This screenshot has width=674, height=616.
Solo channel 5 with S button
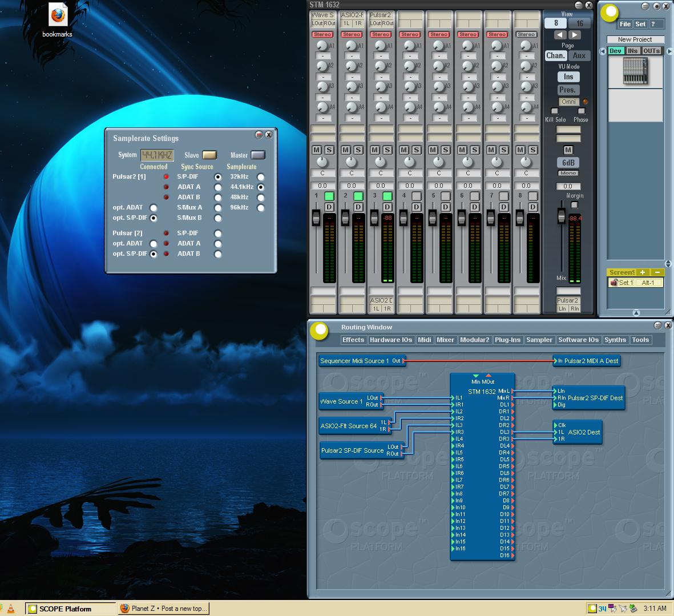(x=446, y=150)
